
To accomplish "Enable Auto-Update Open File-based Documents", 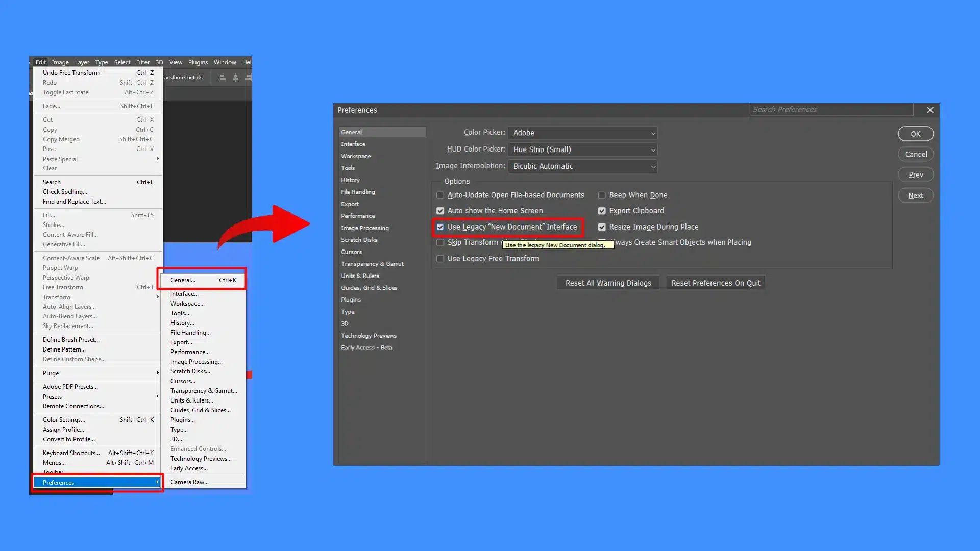I will [440, 195].
